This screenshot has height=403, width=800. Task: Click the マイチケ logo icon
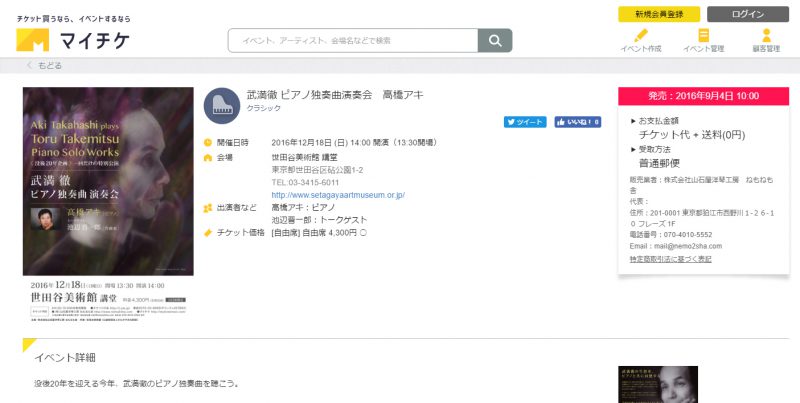pos(33,40)
